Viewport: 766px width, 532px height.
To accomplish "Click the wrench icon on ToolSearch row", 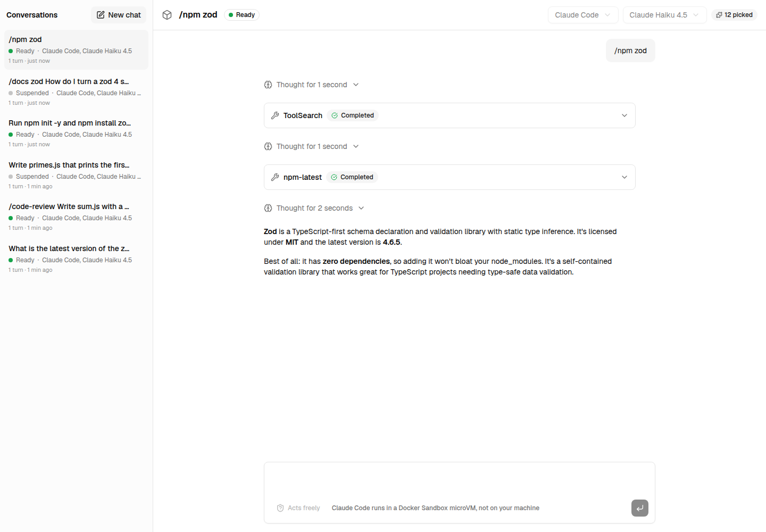I will (x=275, y=115).
